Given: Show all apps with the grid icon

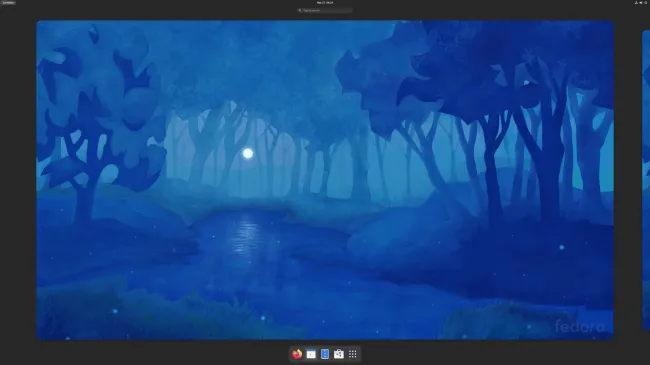Looking at the screenshot, I should click(353, 354).
